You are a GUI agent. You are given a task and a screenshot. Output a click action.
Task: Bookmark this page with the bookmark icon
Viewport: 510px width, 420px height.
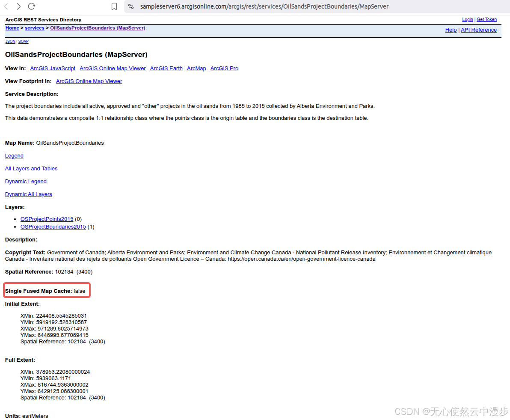114,6
